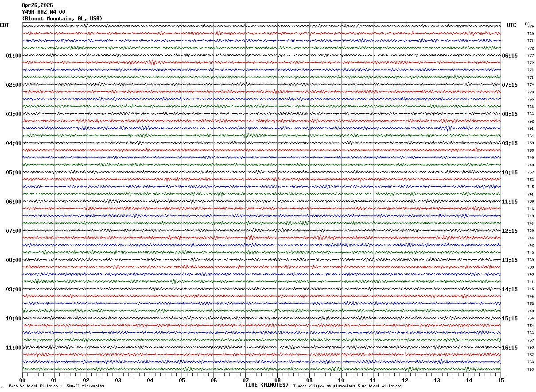This screenshot has width=536, height=392.
Task: Click the DC offset value "733"
Action: (x=531, y=267)
